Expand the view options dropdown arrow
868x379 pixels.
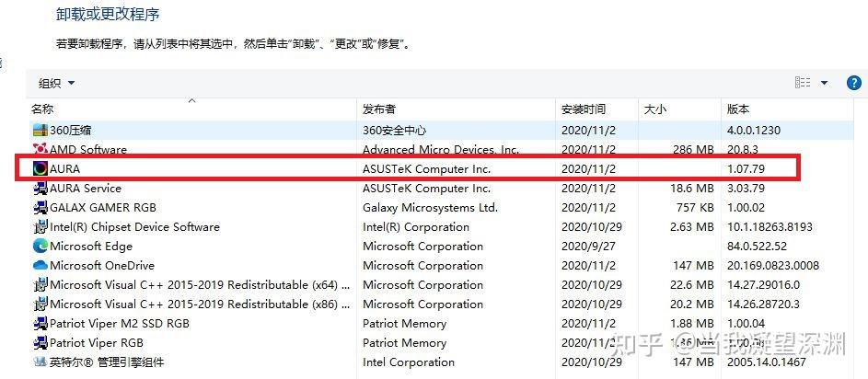(824, 83)
